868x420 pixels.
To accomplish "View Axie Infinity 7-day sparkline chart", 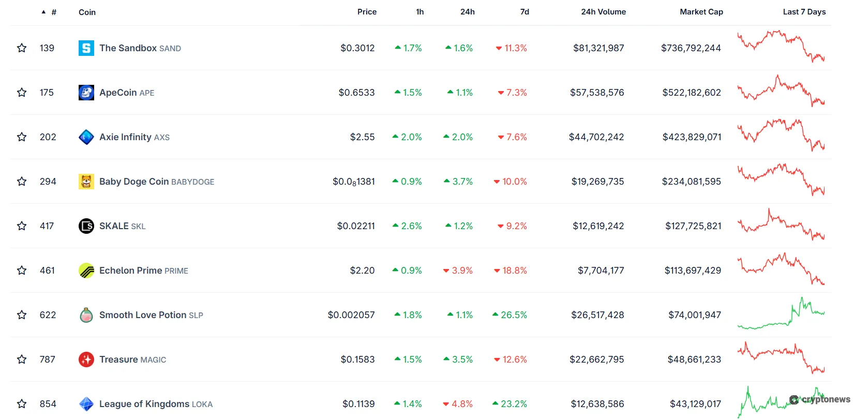I will pos(781,136).
